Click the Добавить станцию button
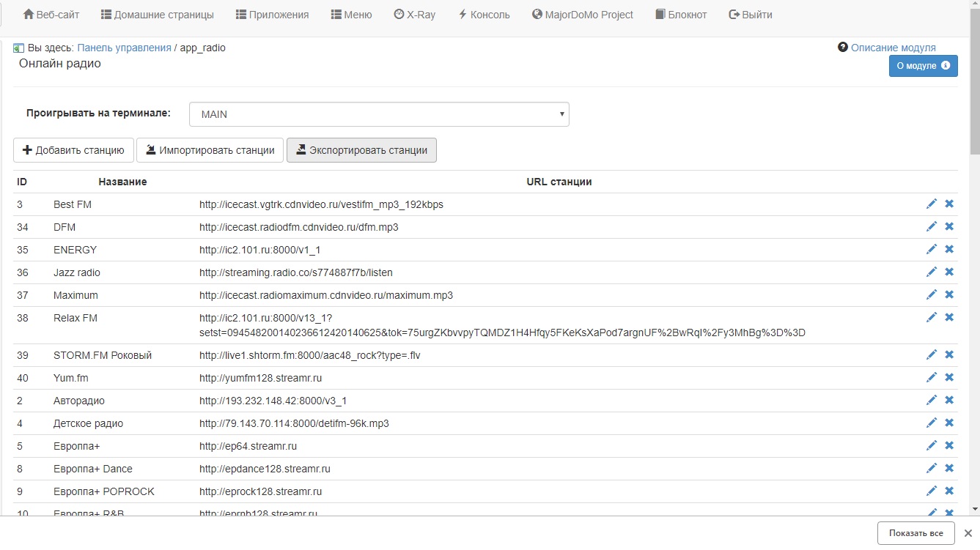980x550 pixels. (73, 150)
